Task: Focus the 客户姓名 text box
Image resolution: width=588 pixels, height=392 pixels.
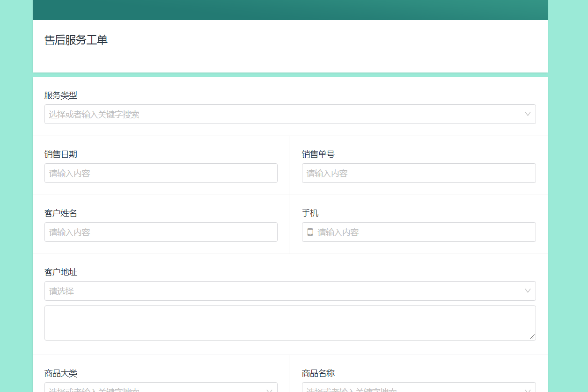Action: pos(161,232)
